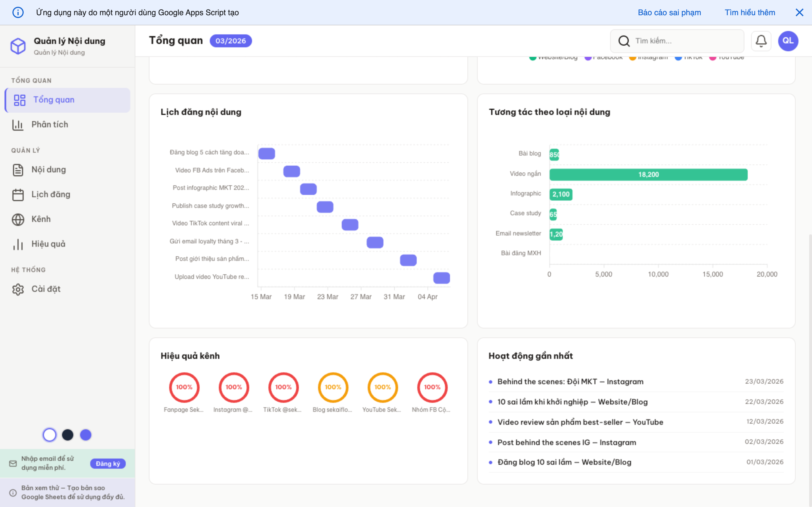Switch to the dark theme circle
This screenshot has height=507, width=812.
point(68,435)
